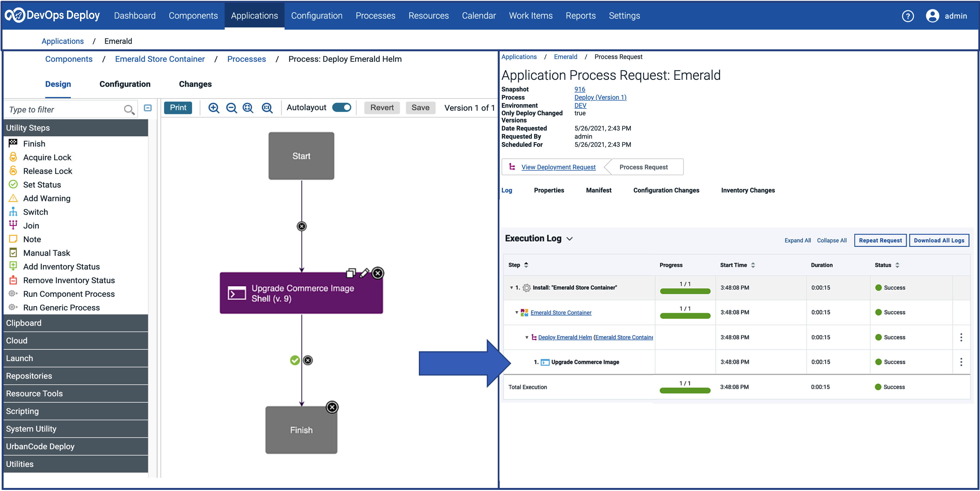Select the Note step
980x491 pixels.
point(25,239)
